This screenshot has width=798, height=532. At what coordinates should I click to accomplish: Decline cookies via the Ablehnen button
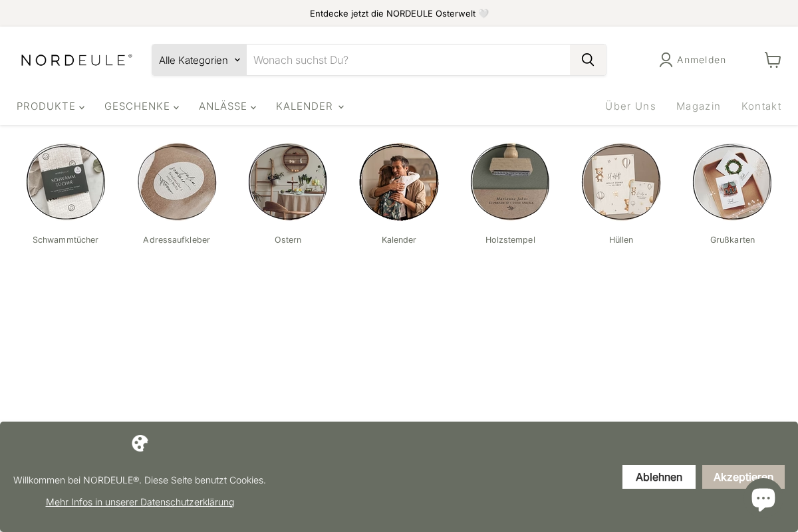pyautogui.click(x=658, y=477)
